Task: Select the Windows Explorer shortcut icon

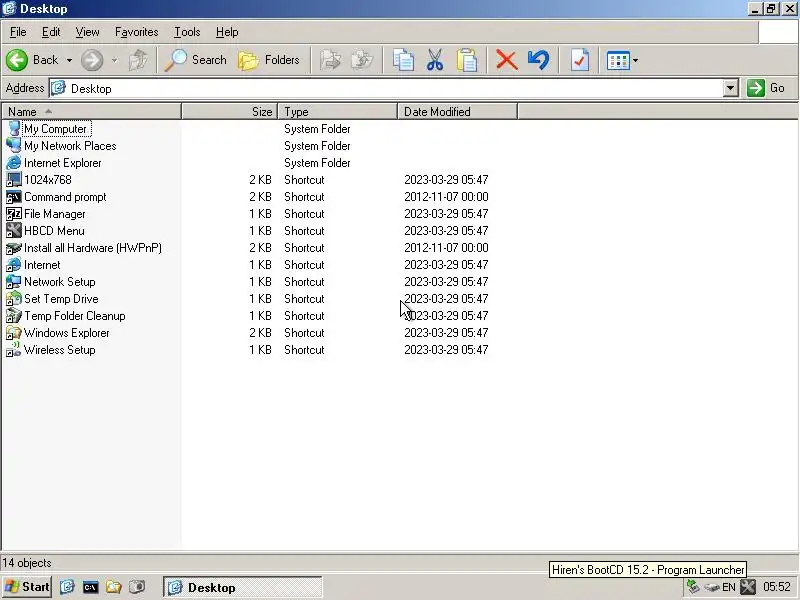Action: [x=14, y=333]
